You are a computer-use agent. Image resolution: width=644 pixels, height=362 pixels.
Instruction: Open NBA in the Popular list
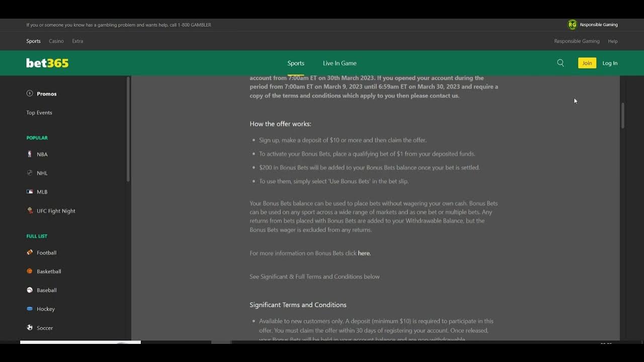(x=42, y=154)
